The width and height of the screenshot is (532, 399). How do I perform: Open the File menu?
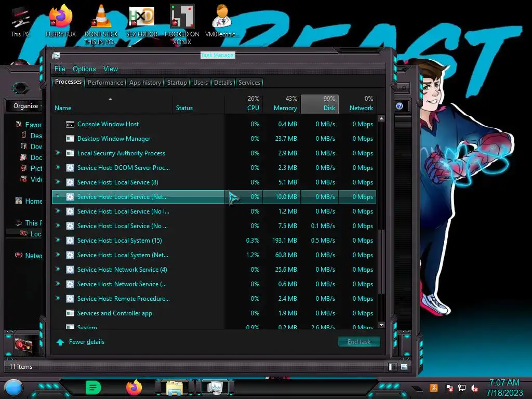tap(60, 69)
